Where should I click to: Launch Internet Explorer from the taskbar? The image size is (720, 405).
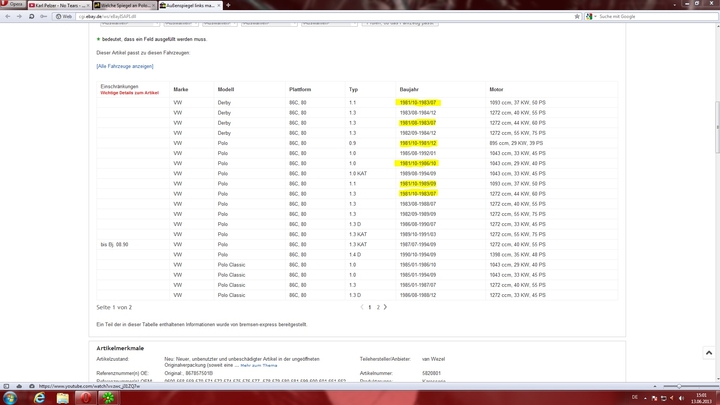(x=39, y=398)
